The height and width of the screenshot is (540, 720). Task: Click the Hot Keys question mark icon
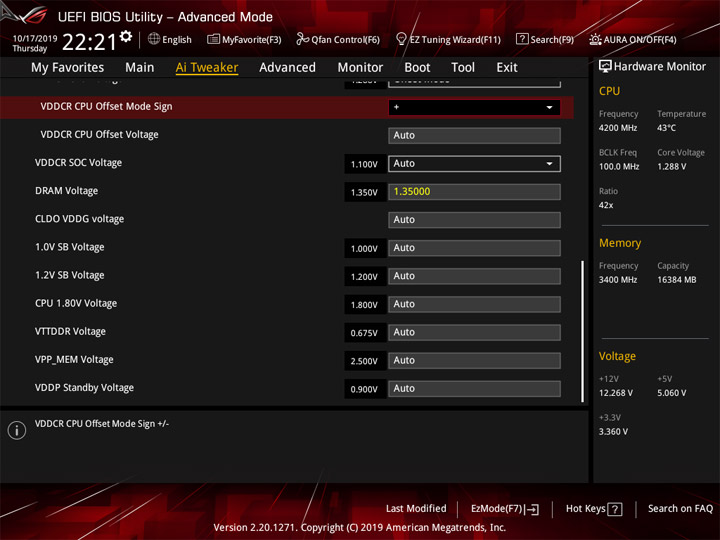point(615,509)
